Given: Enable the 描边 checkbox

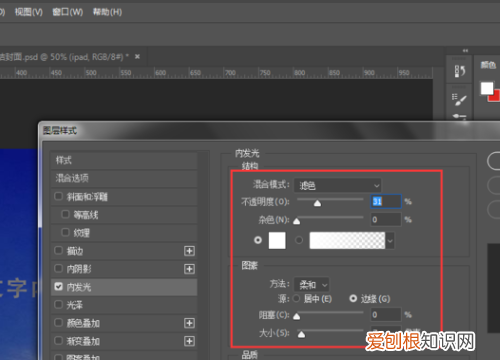Looking at the screenshot, I should (x=58, y=250).
